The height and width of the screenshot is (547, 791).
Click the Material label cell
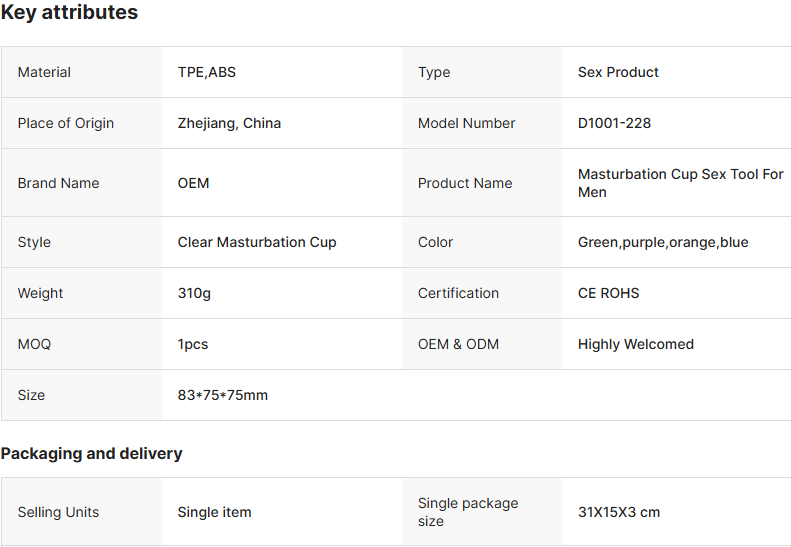point(81,72)
